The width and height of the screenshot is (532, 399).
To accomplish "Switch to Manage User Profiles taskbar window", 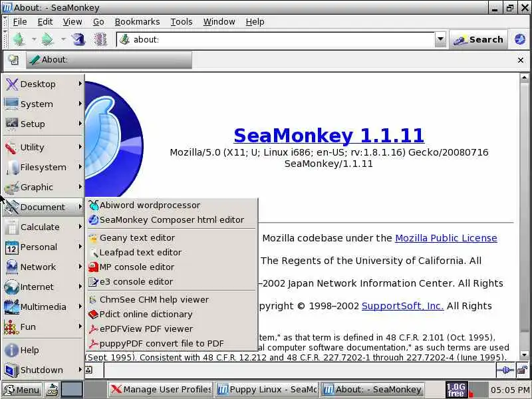I will click(160, 390).
